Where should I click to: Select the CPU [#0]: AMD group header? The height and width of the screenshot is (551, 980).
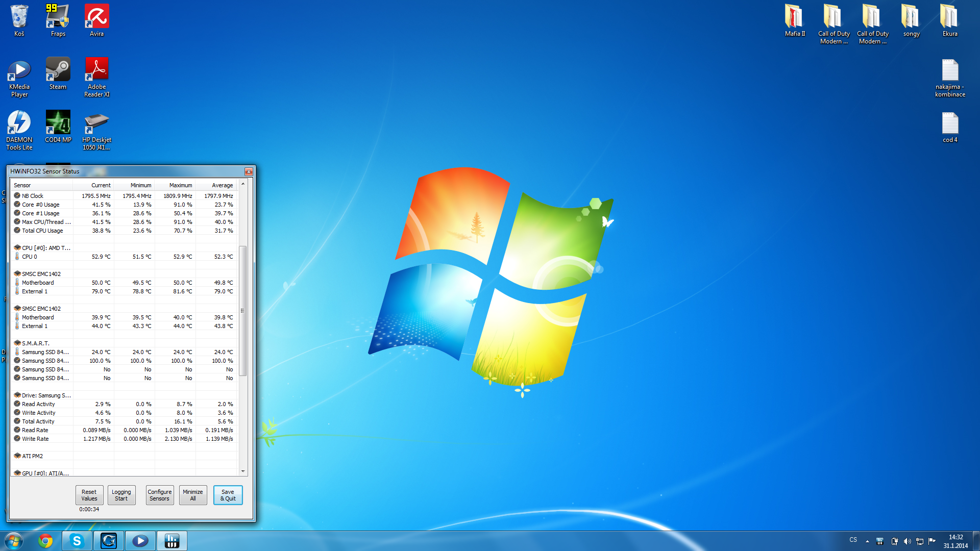coord(124,248)
